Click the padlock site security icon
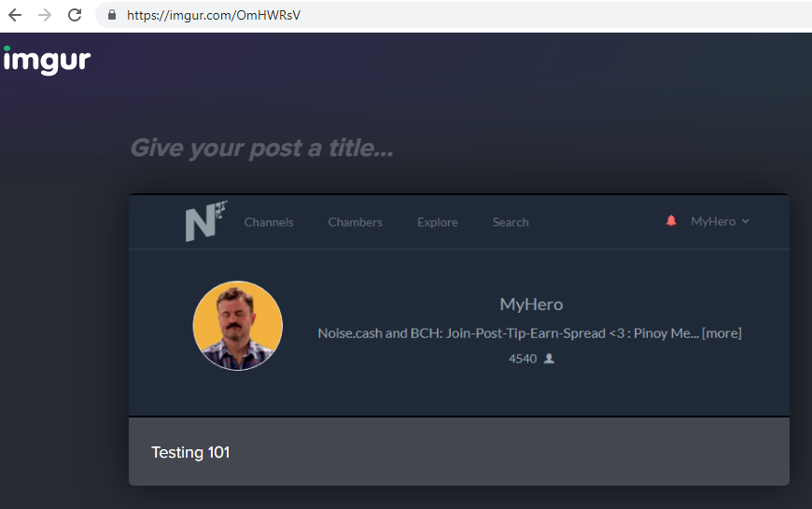The width and height of the screenshot is (812, 509). coord(112,15)
